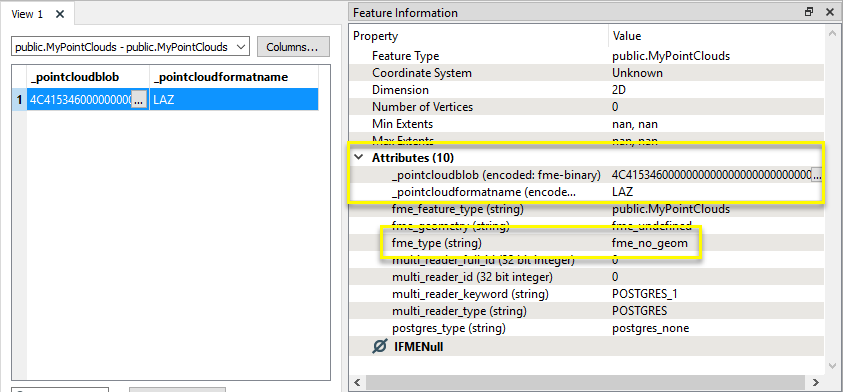843x392 pixels.
Task: Select the IFMENull geometry icon
Action: coord(380,346)
